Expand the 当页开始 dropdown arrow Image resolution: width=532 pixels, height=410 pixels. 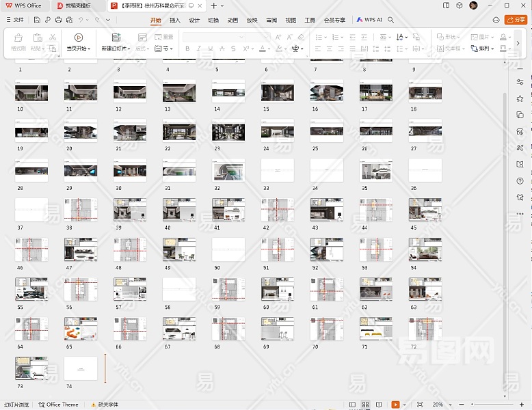(x=90, y=49)
